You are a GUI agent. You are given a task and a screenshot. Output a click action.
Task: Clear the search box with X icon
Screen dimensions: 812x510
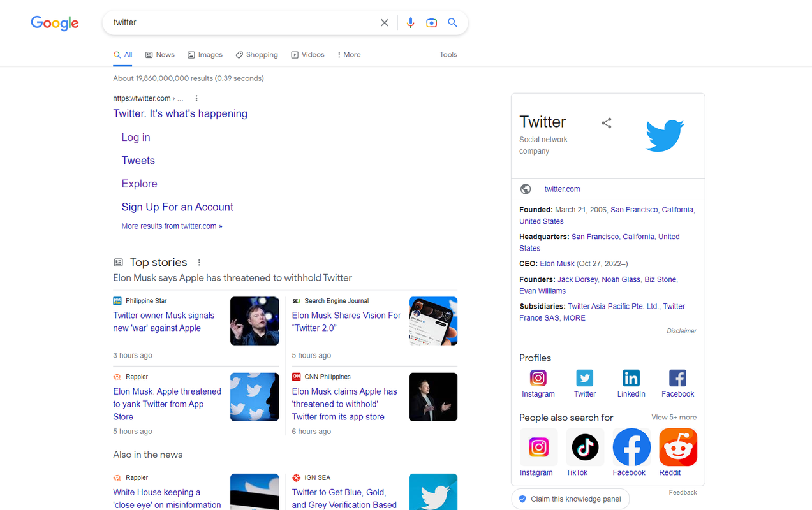point(385,22)
